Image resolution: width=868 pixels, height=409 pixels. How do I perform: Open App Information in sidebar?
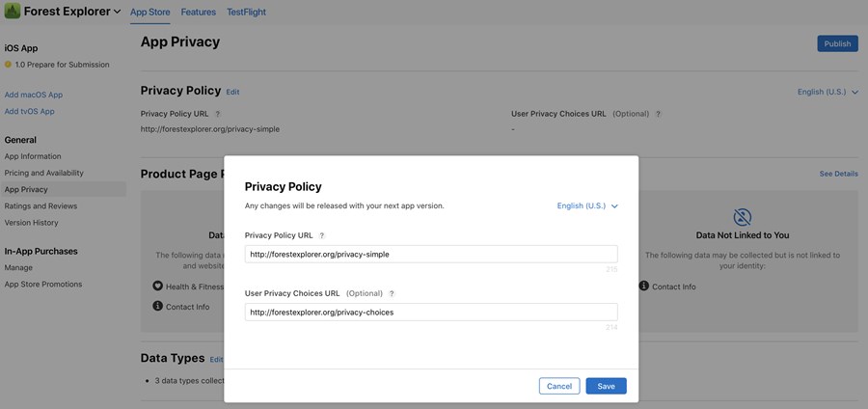pyautogui.click(x=33, y=156)
